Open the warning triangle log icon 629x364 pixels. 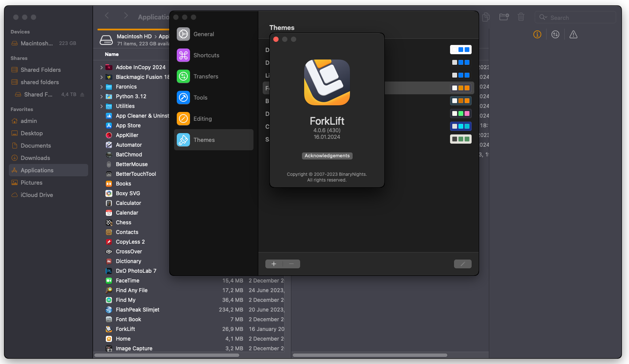(573, 34)
